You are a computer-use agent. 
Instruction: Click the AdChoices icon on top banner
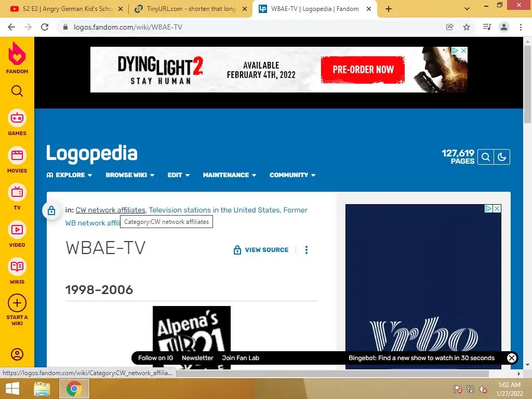(455, 50)
